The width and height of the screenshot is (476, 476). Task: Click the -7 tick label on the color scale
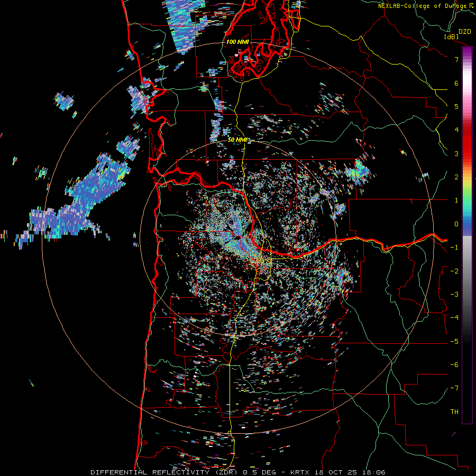(454, 388)
